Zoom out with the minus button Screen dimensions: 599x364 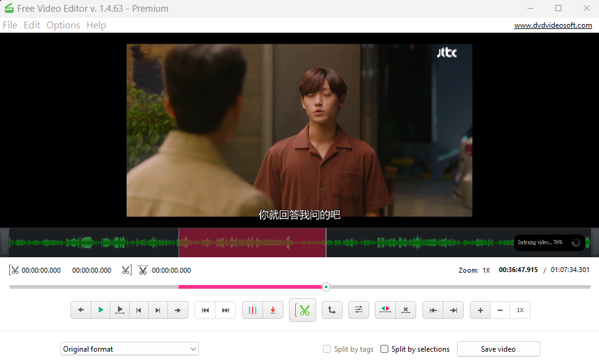click(x=500, y=310)
